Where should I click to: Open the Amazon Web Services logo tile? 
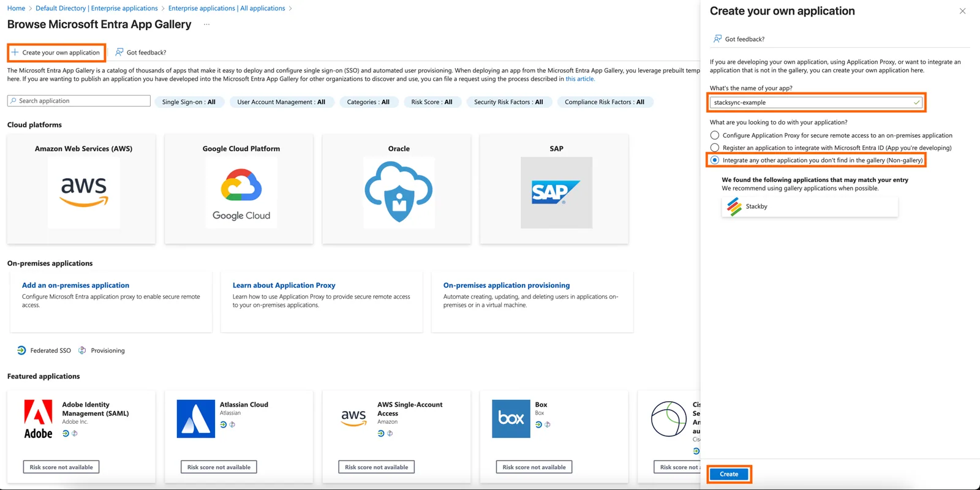84,192
